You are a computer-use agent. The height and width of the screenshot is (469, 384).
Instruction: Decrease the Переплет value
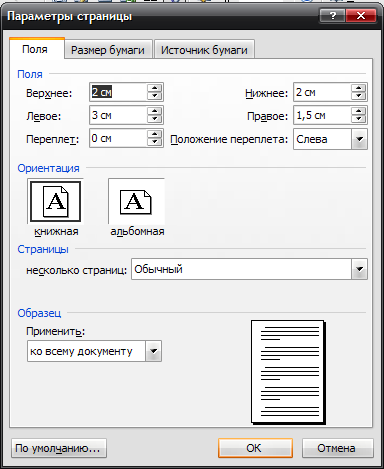point(154,141)
